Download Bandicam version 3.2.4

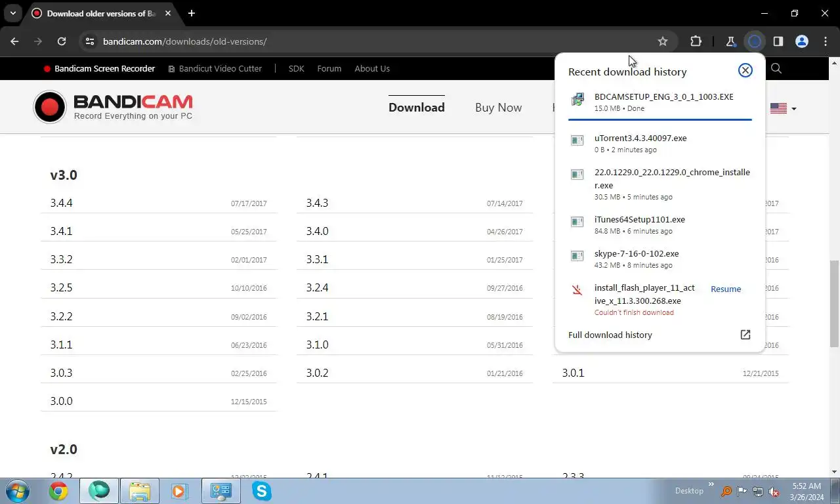317,287
